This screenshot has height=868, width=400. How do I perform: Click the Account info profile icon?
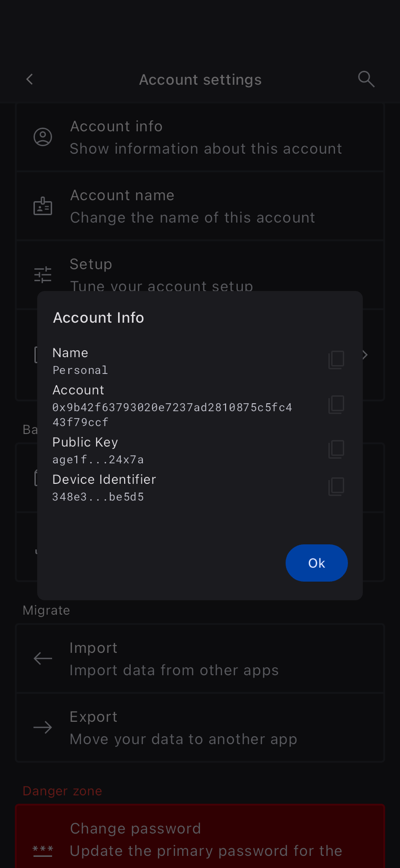pos(43,137)
